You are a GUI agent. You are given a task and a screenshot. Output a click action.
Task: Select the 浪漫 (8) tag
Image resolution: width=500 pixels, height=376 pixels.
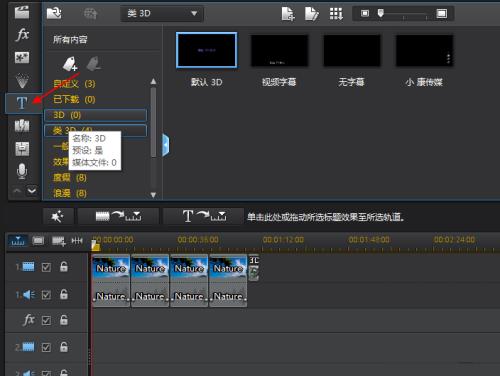point(70,193)
